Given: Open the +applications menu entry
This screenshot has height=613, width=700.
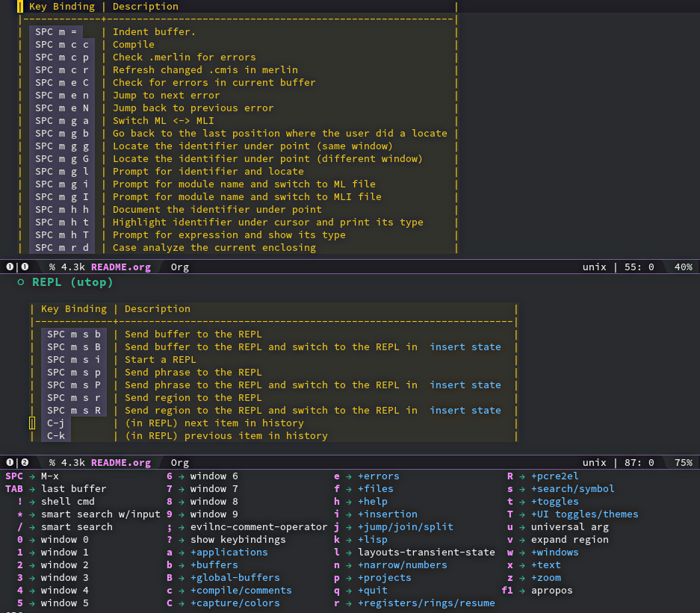Looking at the screenshot, I should pos(229,552).
